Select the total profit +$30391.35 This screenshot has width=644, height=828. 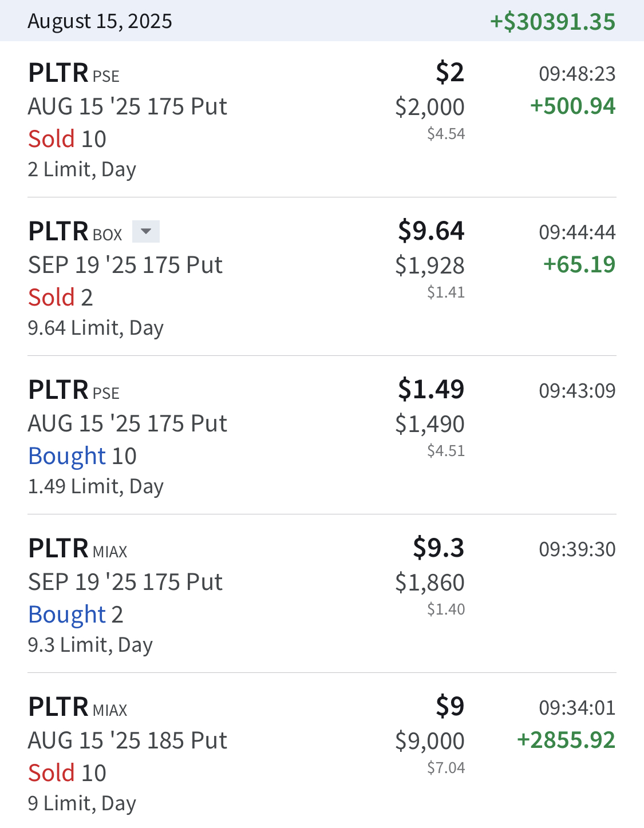click(552, 22)
